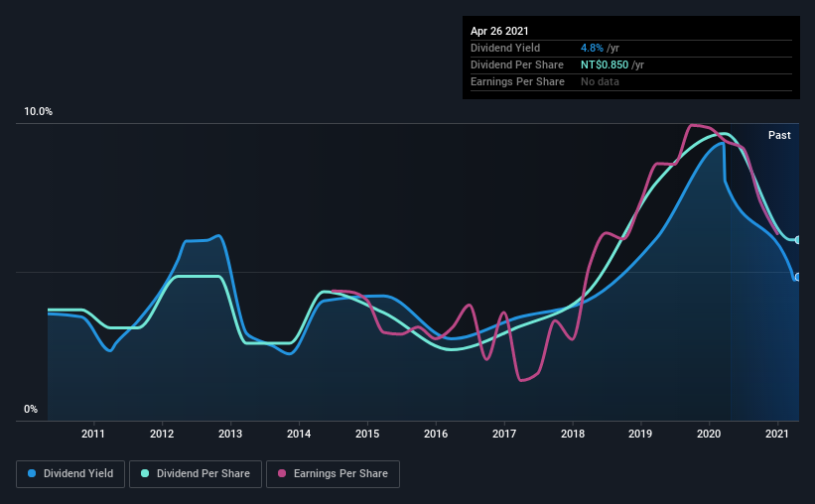Click the NT$0.850 dividend value in tooltip
The height and width of the screenshot is (504, 815).
pyautogui.click(x=604, y=64)
